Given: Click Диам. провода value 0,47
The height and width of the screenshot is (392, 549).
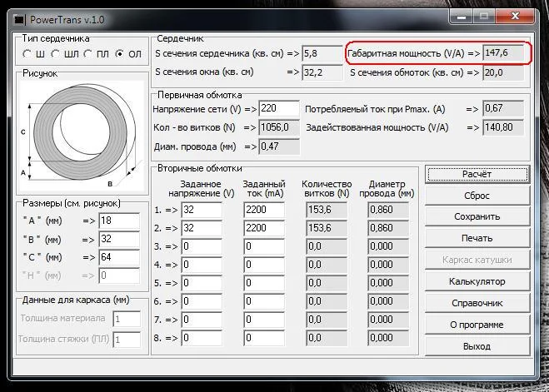Looking at the screenshot, I should pyautogui.click(x=279, y=146).
